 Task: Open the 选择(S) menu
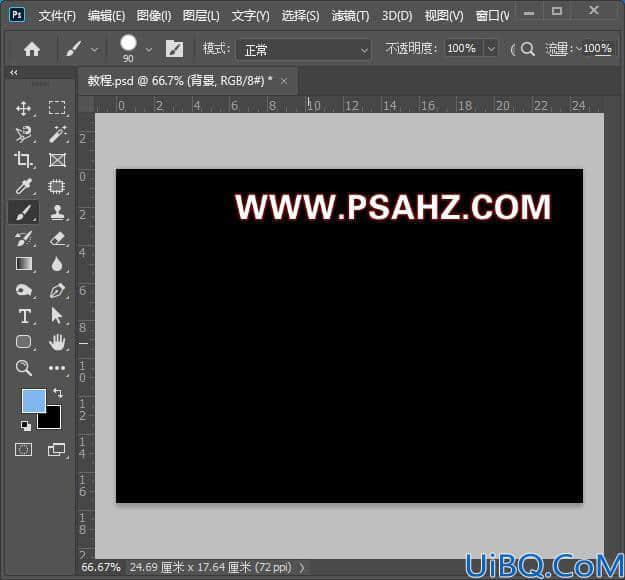[300, 16]
